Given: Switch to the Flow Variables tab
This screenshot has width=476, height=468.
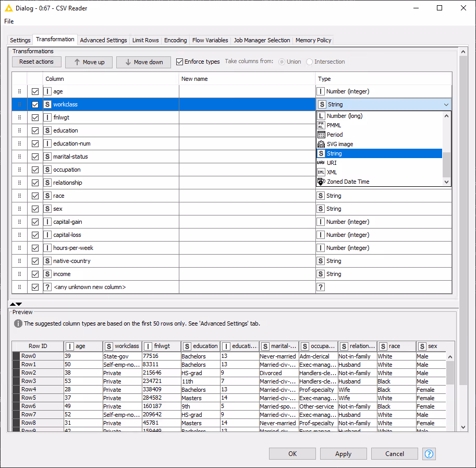Looking at the screenshot, I should [x=210, y=40].
